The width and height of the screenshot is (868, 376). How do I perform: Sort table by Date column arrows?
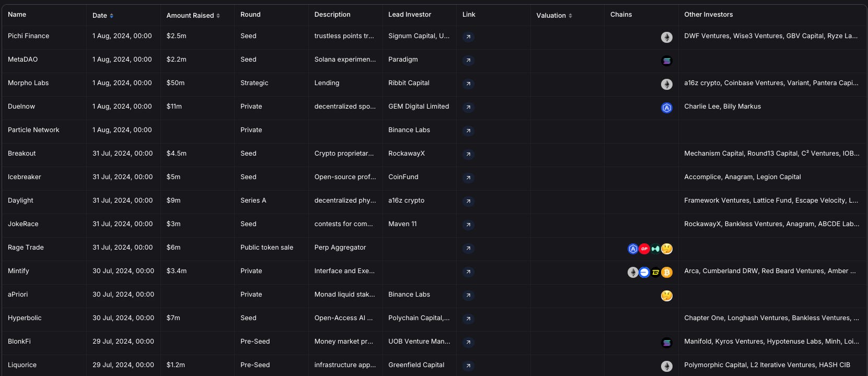[111, 16]
